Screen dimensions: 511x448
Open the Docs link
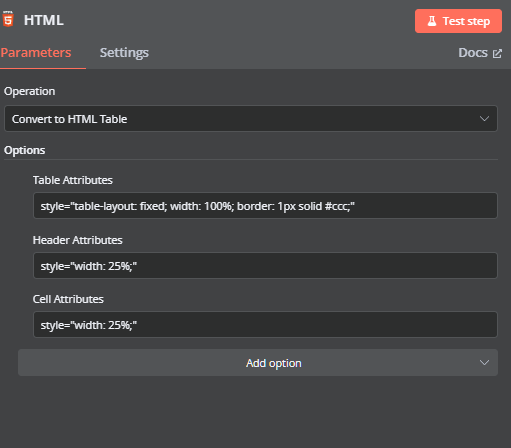pyautogui.click(x=480, y=53)
